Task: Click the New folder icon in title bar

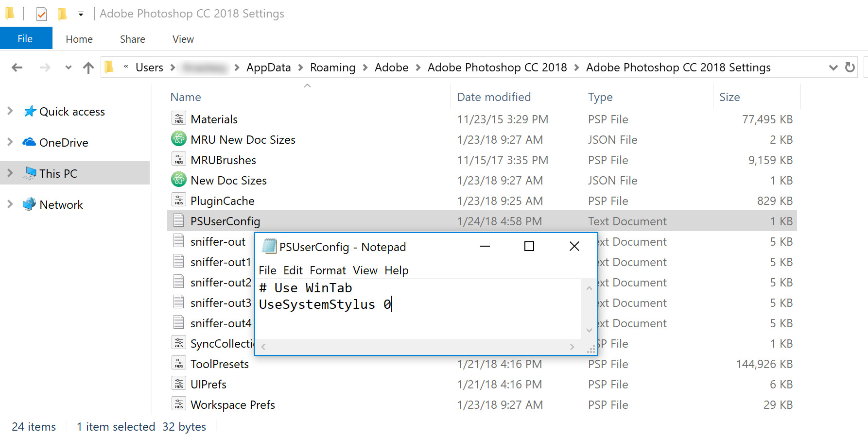Action: (x=62, y=14)
